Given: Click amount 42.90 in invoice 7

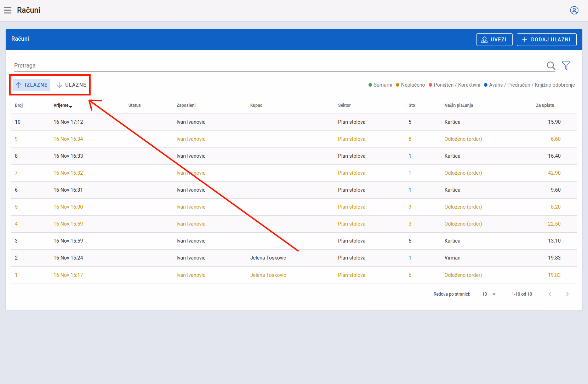Looking at the screenshot, I should point(554,173).
